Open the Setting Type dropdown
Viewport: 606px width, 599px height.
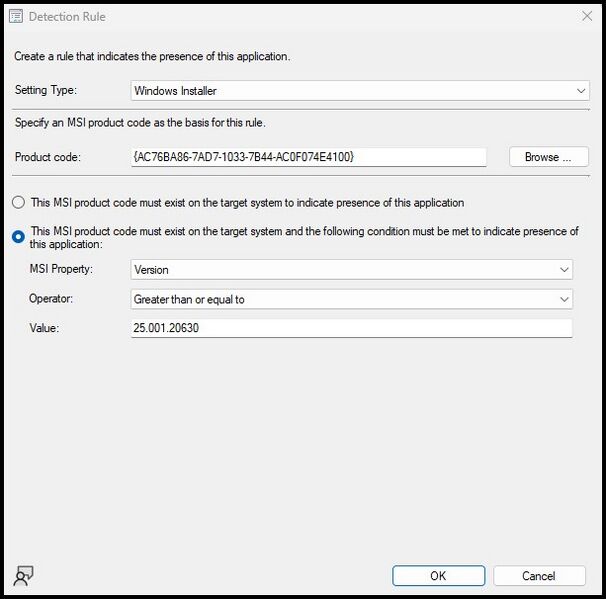pos(360,91)
